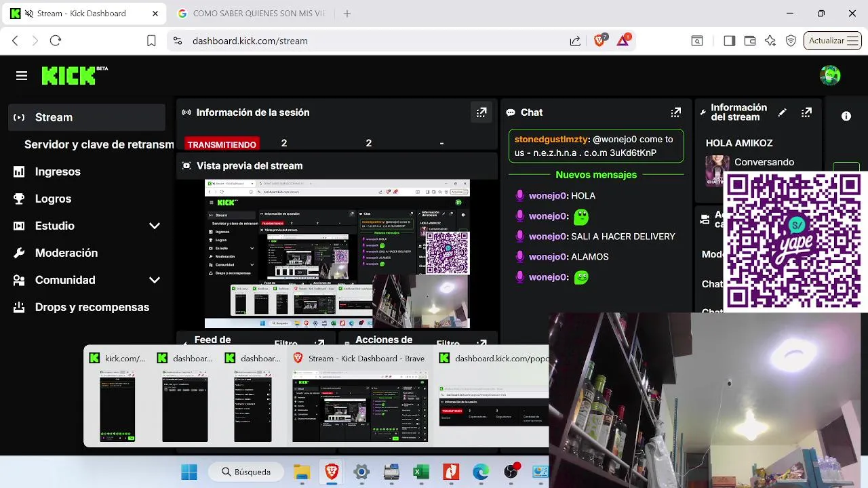
Task: Click the Conversando category text
Action: point(764,162)
